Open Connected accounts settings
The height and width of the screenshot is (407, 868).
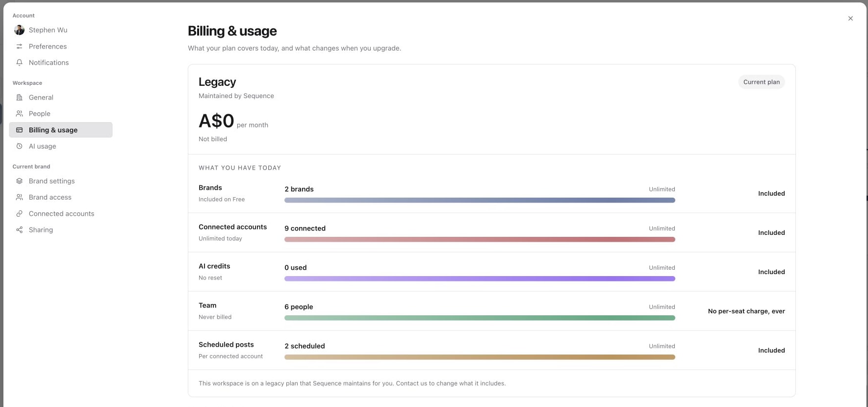[x=61, y=213]
